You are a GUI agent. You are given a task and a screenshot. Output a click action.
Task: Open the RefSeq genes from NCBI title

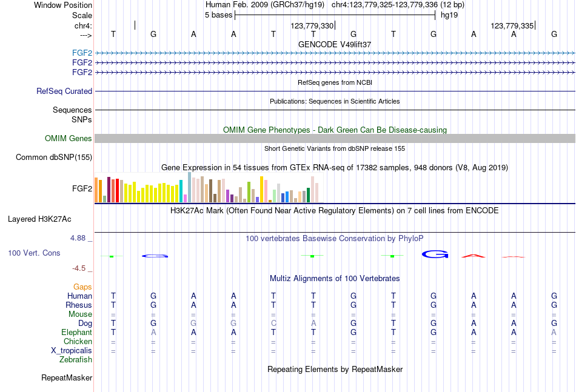coord(335,82)
